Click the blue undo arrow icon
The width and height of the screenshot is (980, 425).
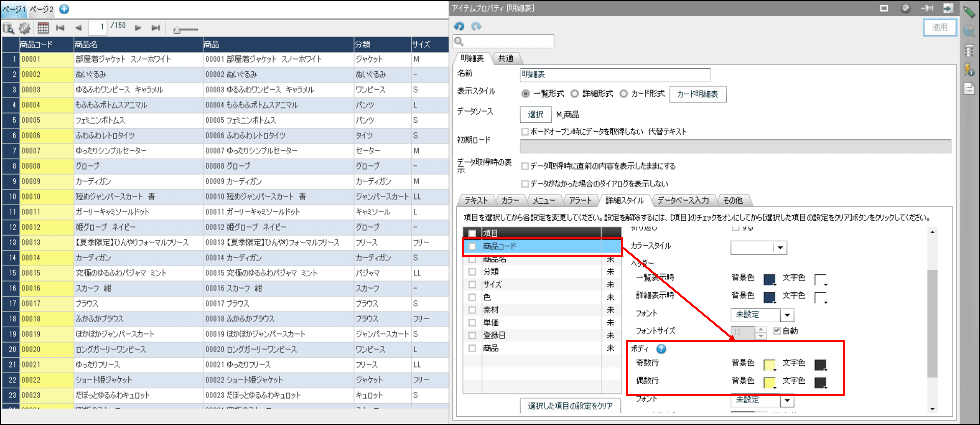(x=459, y=26)
